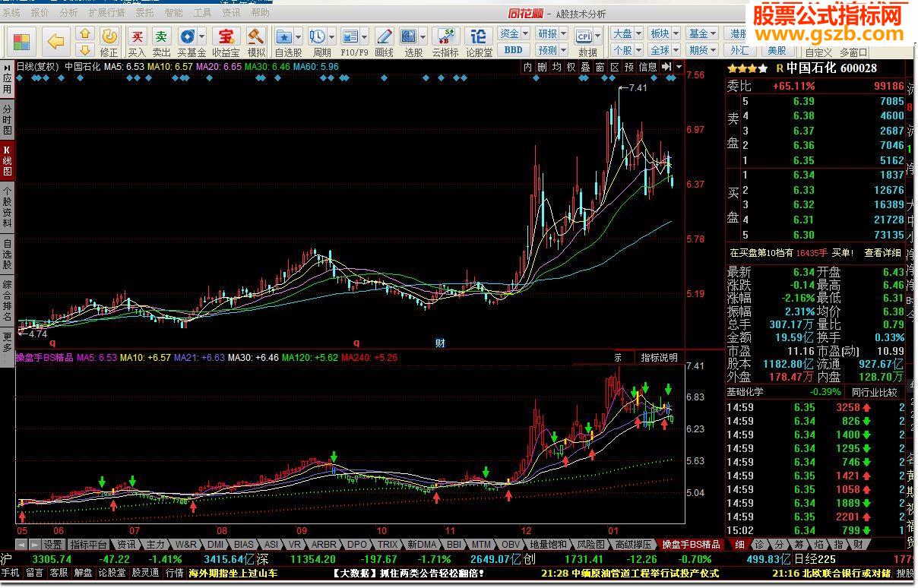Toggle the 删 chart option
The image size is (918, 588).
(542, 67)
